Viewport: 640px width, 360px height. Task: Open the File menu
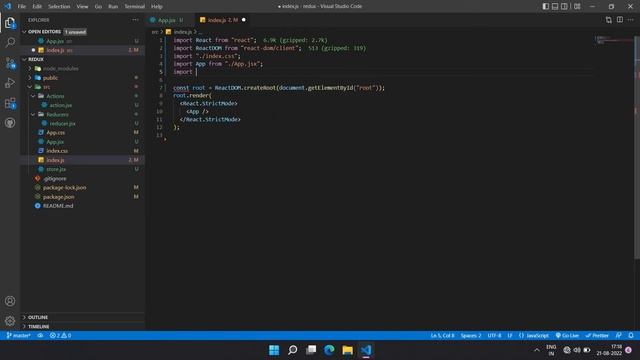[x=22, y=6]
